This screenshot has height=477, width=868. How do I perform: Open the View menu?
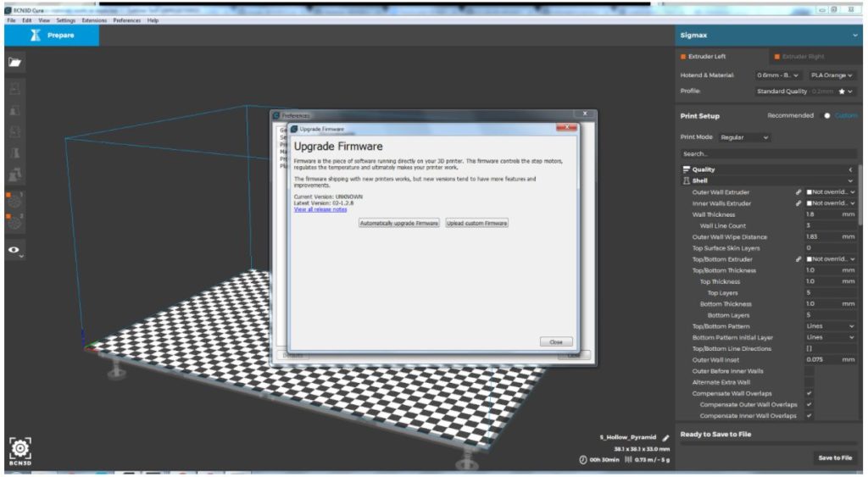(x=44, y=20)
